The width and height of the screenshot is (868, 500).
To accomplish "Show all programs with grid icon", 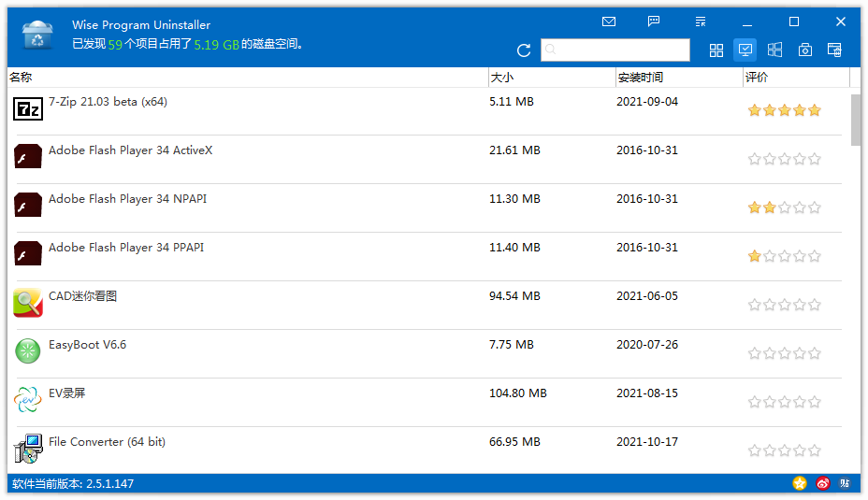I will 716,50.
